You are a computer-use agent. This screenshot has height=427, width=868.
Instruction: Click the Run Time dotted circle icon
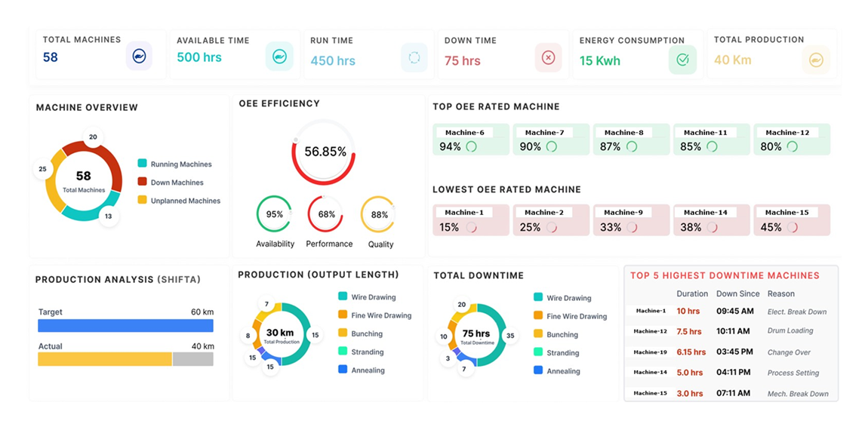[x=414, y=57]
